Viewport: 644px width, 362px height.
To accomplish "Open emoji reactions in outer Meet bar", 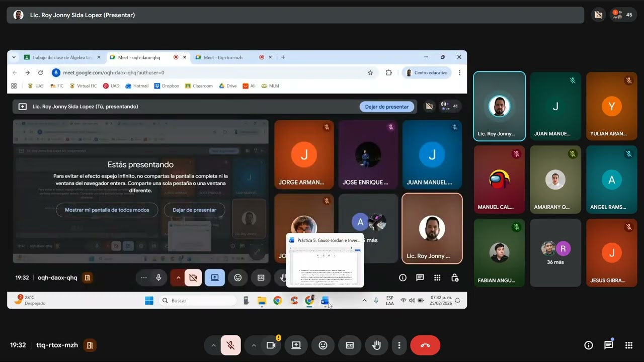I will click(323, 345).
